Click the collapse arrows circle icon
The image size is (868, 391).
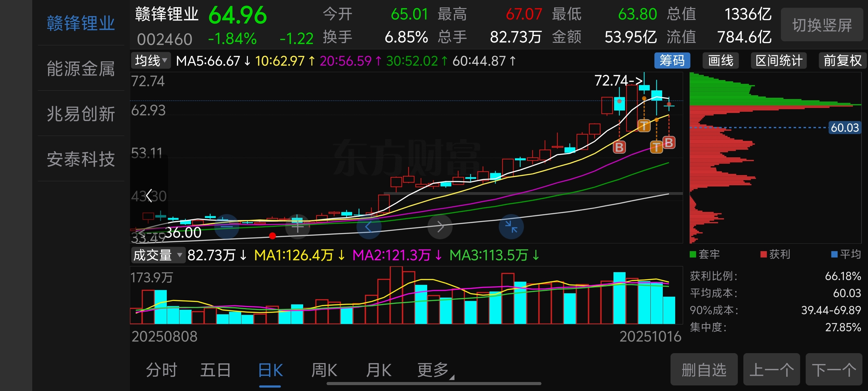point(511,227)
